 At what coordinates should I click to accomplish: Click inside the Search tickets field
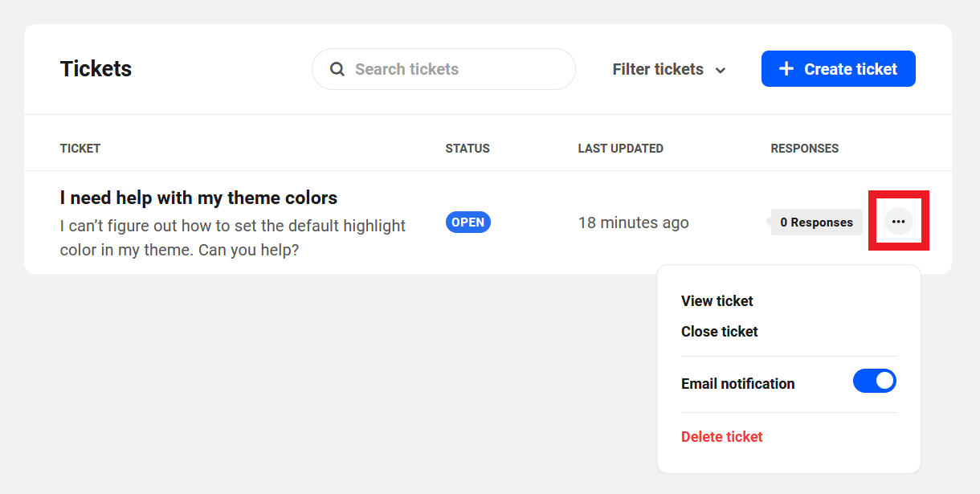pyautogui.click(x=442, y=69)
